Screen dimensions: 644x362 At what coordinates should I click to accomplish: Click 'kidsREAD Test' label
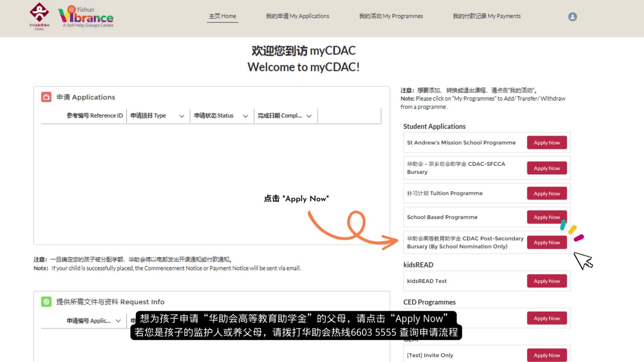(x=427, y=281)
